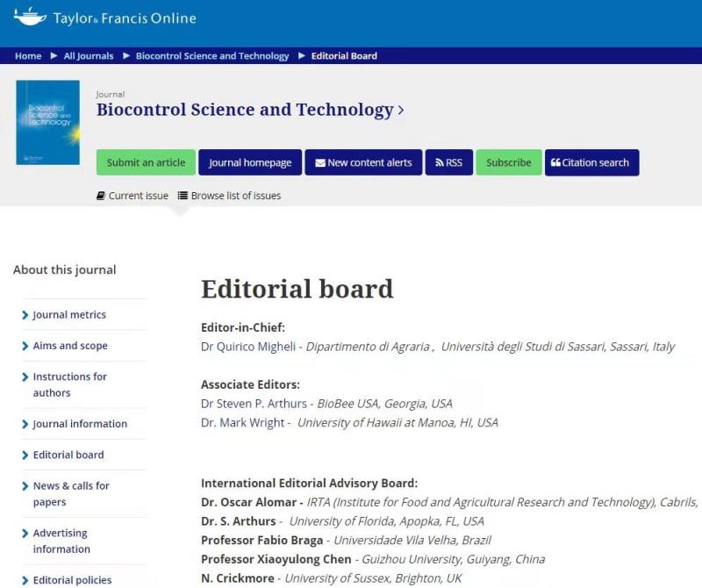Open the Editorial policies sidebar link
This screenshot has height=588, width=702.
pos(73,580)
